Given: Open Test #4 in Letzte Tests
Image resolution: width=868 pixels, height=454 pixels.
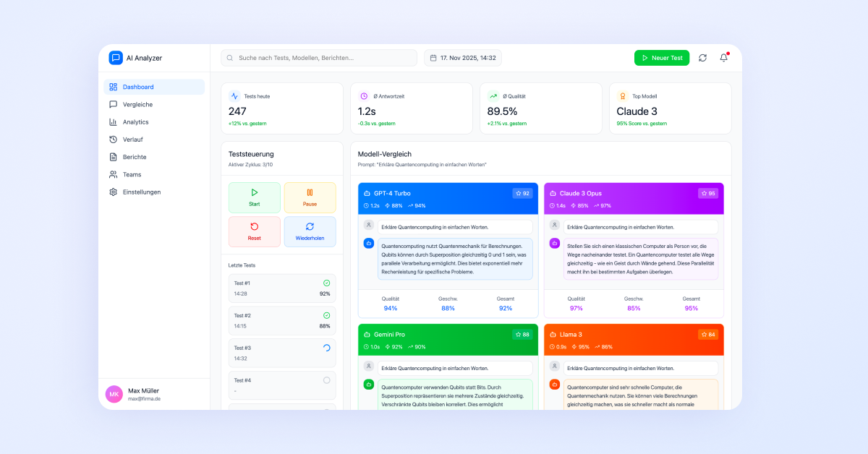Looking at the screenshot, I should pos(282,385).
